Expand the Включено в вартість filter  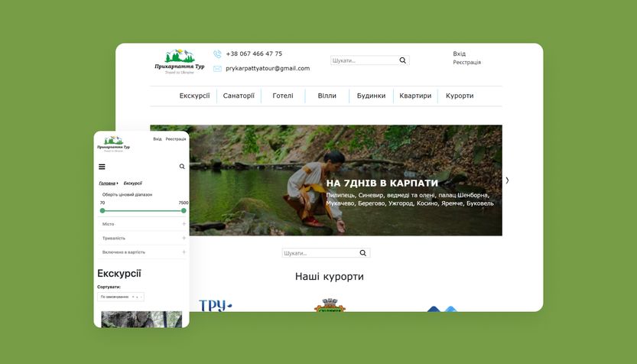click(x=184, y=252)
